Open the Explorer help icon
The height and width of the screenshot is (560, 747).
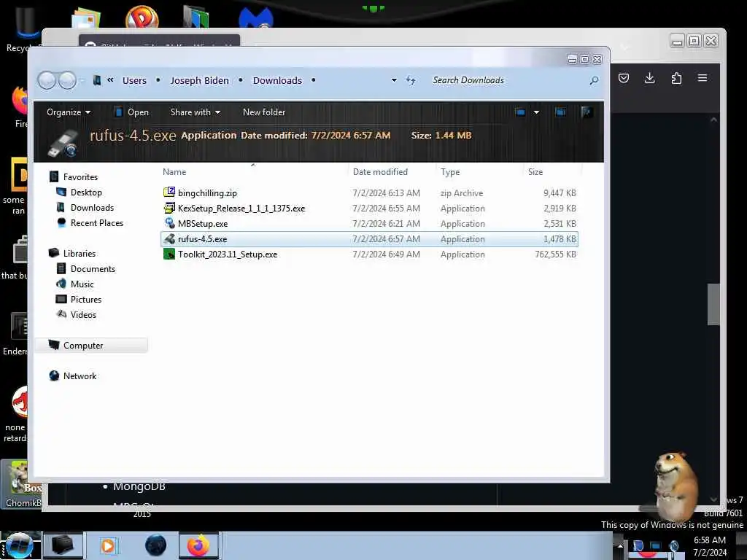pyautogui.click(x=587, y=112)
